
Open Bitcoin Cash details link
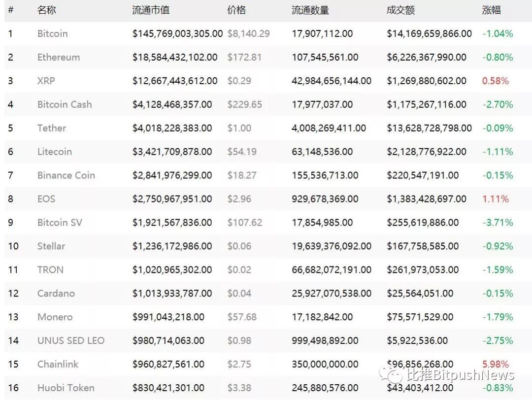65,104
